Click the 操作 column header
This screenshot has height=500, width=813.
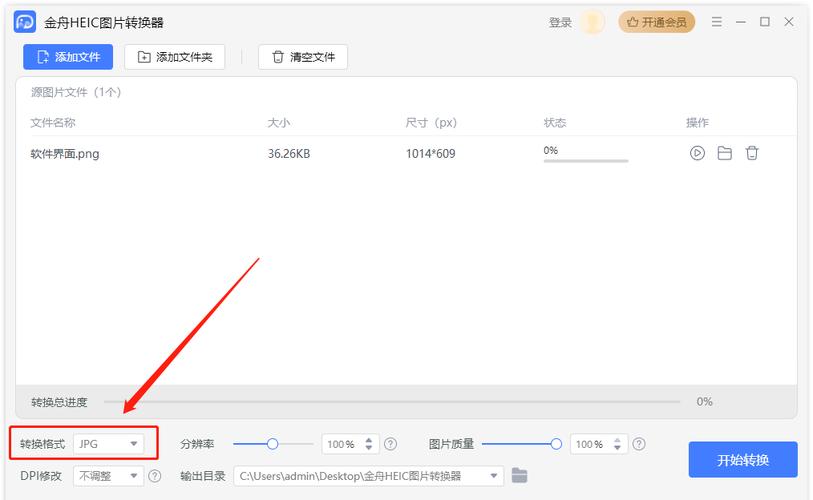(x=697, y=122)
